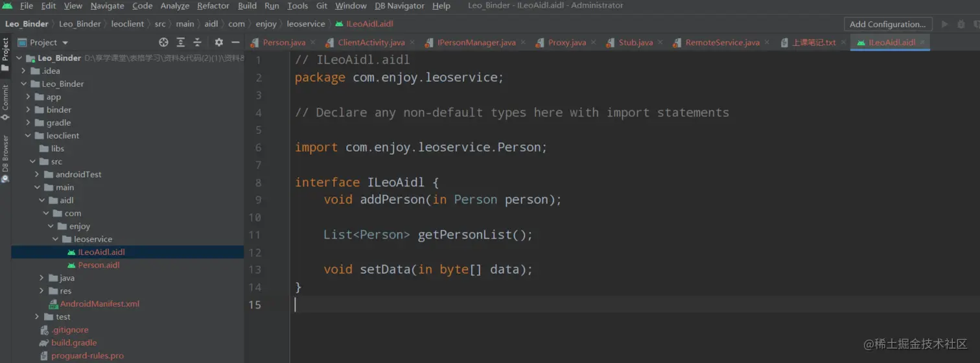Close the RemoteService.java tab
This screenshot has height=363, width=980.
point(767,42)
